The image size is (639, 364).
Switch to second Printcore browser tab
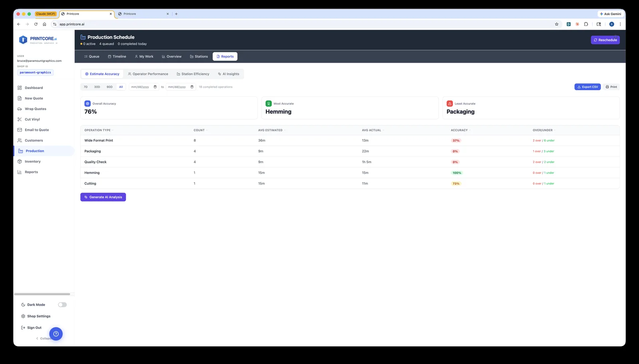click(144, 14)
